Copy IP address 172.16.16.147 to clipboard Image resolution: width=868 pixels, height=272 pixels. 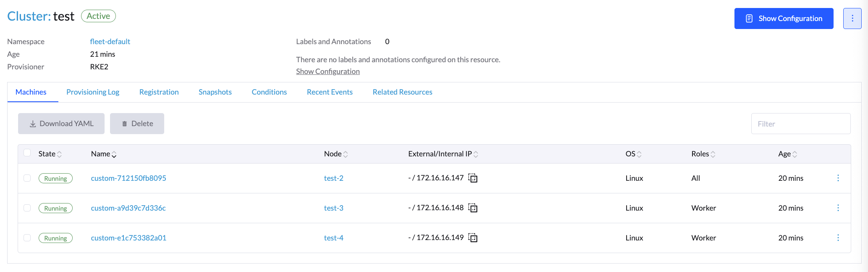(x=473, y=178)
